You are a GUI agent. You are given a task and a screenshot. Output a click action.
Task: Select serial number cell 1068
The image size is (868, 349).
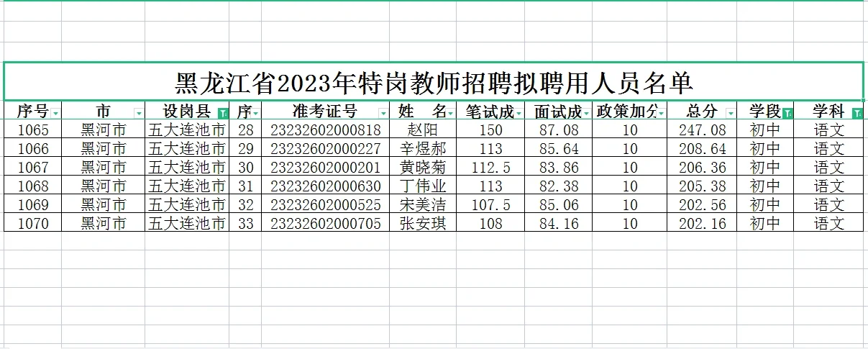click(32, 186)
